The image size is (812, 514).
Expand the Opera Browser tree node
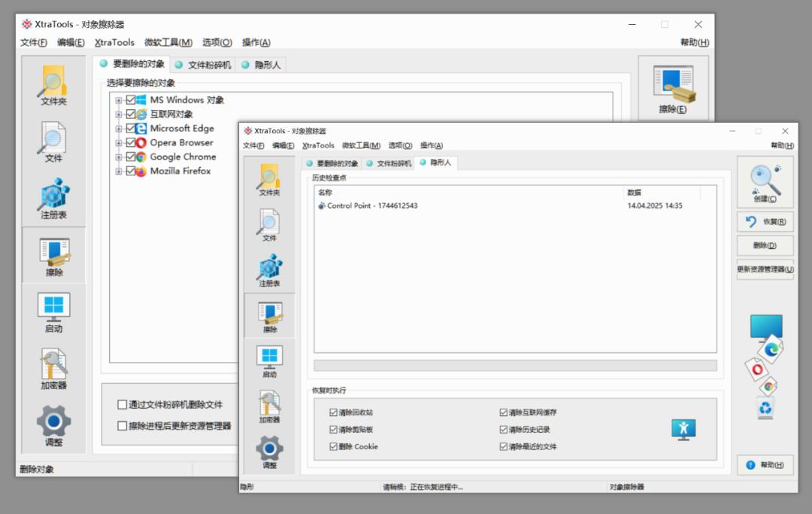coord(119,143)
